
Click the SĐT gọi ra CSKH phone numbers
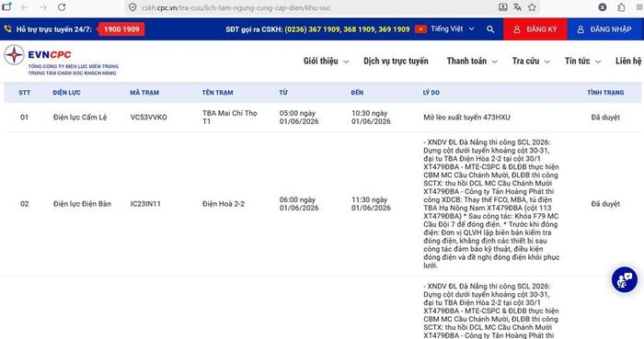pyautogui.click(x=347, y=29)
